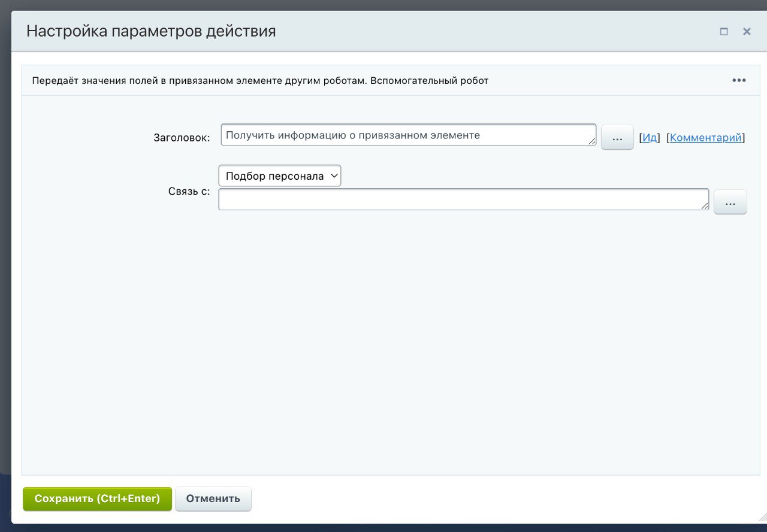Click the robot description text about Вспомогательный робот
The width and height of the screenshot is (767, 532).
[260, 80]
